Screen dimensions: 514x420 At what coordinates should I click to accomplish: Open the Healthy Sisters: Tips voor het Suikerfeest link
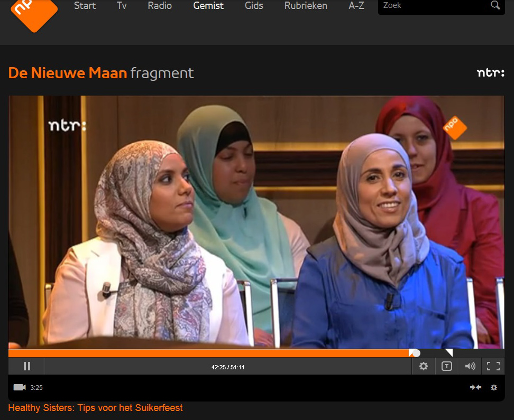[x=95, y=408]
